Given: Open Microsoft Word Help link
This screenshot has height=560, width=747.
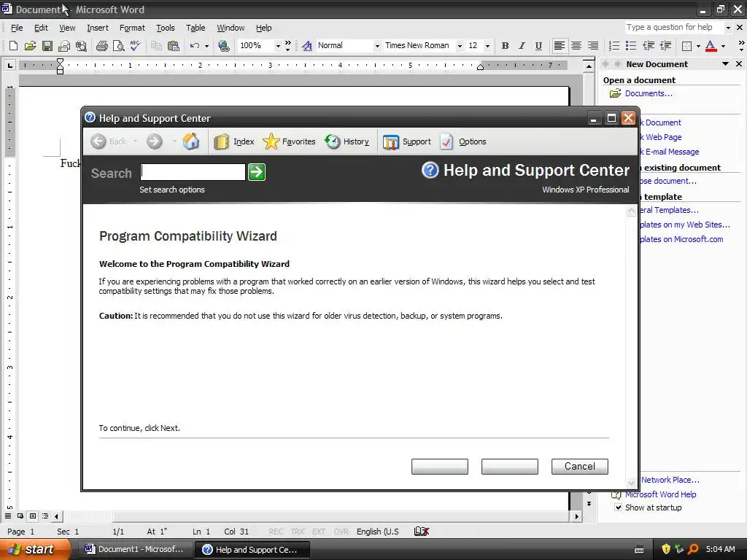Looking at the screenshot, I should coord(660,494).
